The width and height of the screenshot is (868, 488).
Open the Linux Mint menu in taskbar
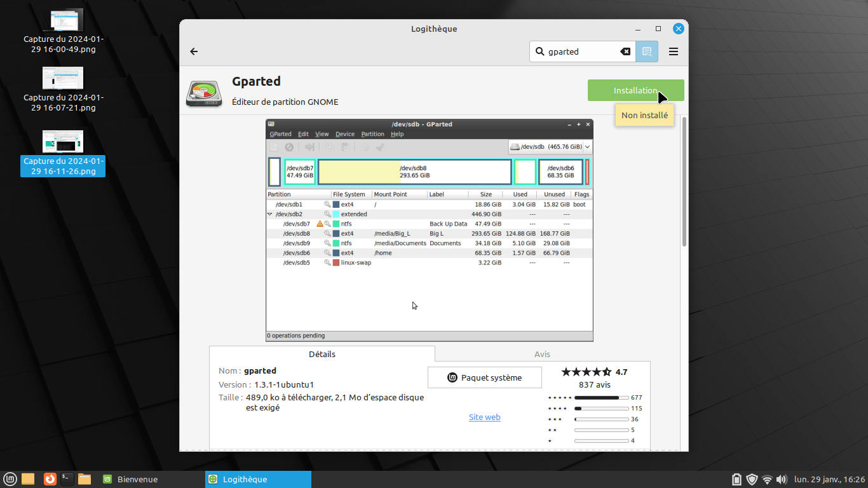(10, 479)
